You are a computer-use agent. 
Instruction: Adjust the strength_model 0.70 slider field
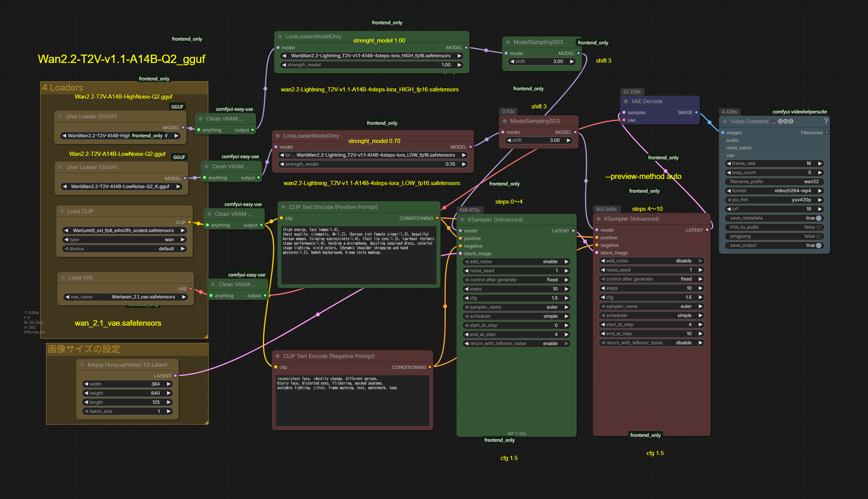point(373,164)
